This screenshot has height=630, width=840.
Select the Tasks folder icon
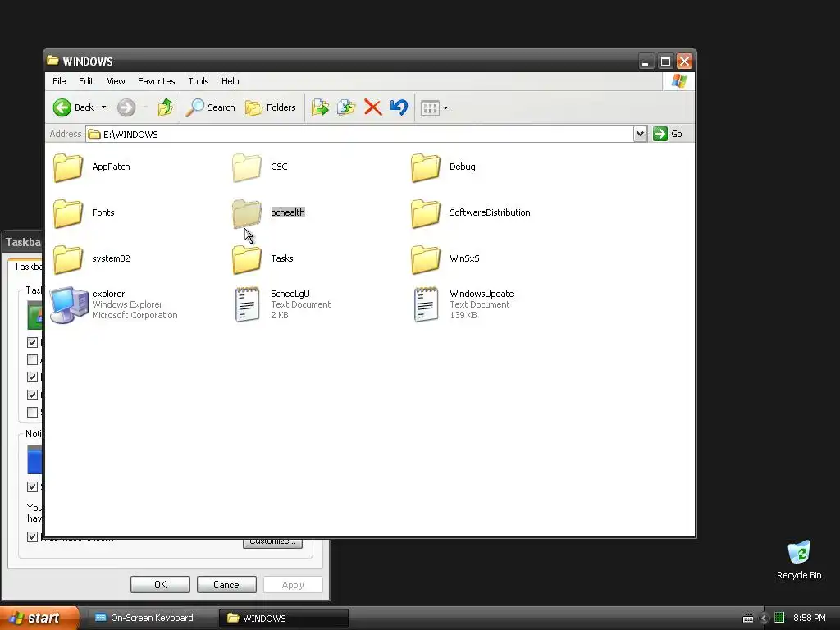pos(247,260)
